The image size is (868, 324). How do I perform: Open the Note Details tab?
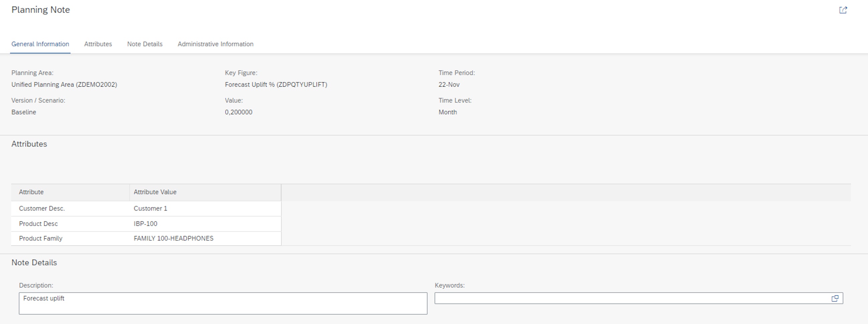tap(145, 44)
